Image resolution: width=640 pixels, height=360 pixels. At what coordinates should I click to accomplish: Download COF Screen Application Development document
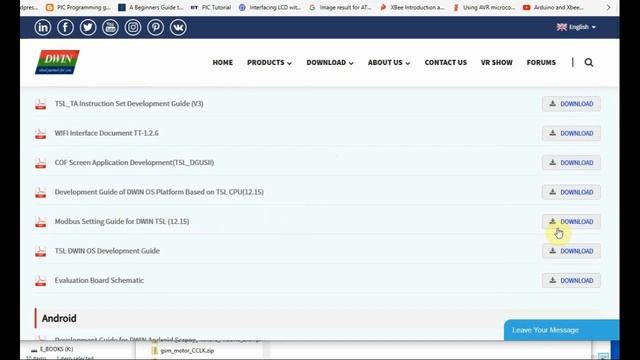coord(571,162)
